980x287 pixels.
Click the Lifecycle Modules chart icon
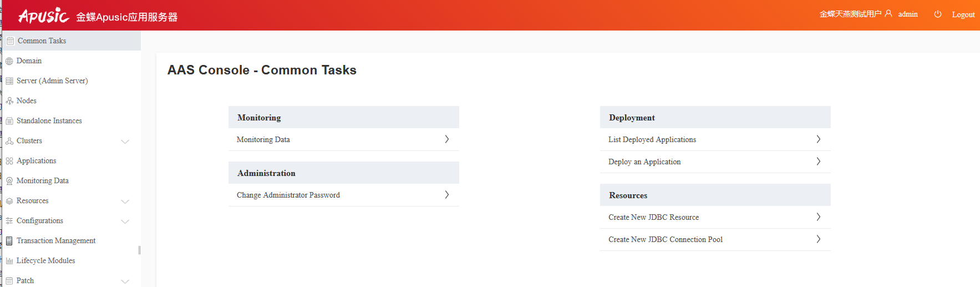pos(9,261)
